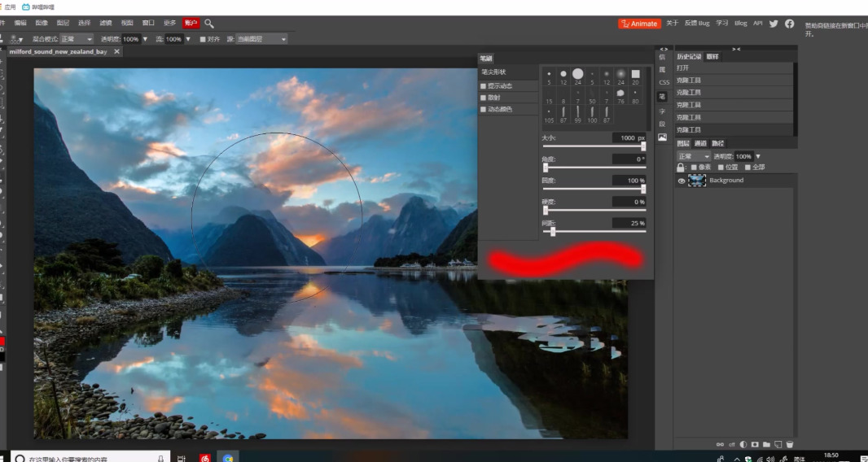Viewport: 868px width, 462px height.
Task: Create new folder in layers panel
Action: tap(766, 444)
